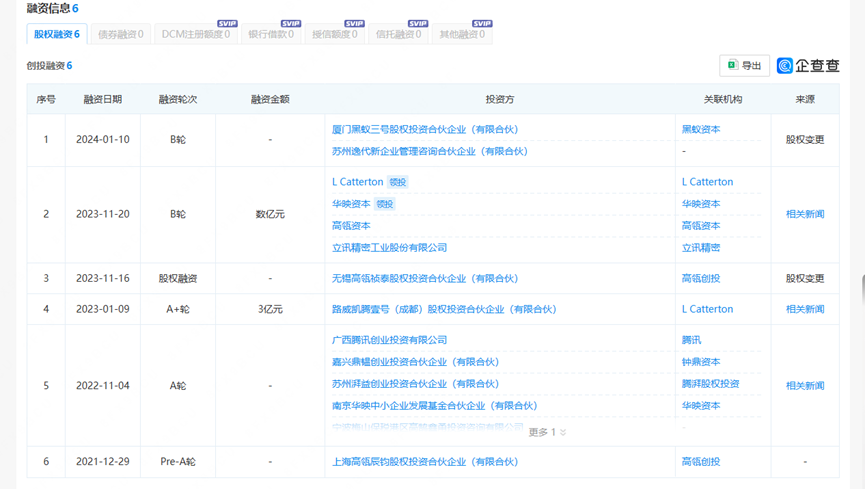Image resolution: width=865 pixels, height=489 pixels.
Task: Click the 融资轮次 column header
Action: point(178,99)
